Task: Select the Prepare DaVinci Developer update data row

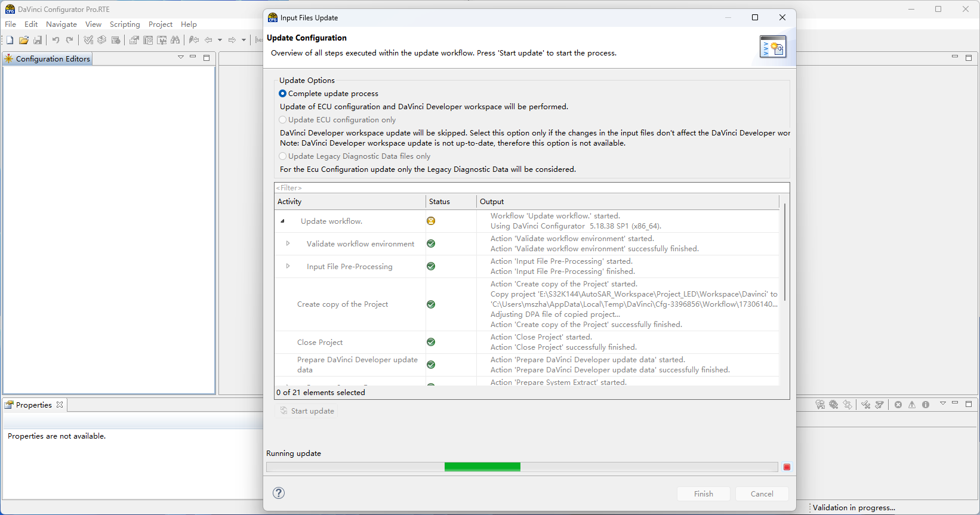Action: tap(527, 365)
